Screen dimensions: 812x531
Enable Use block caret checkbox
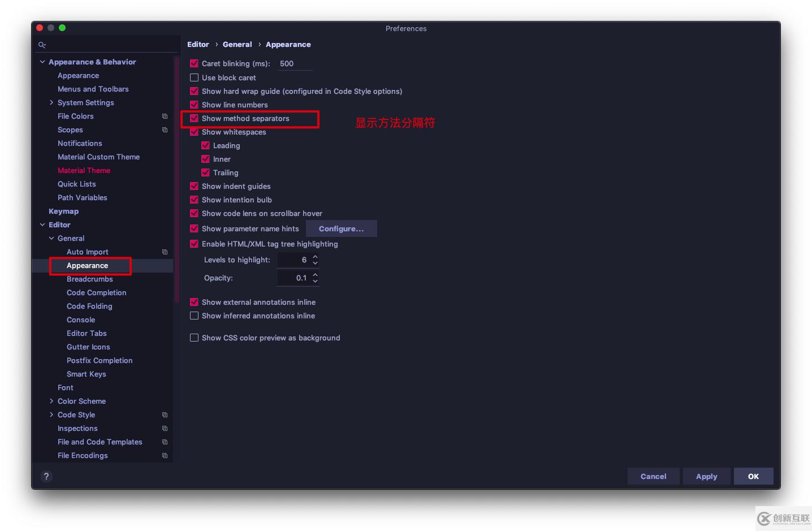[194, 77]
